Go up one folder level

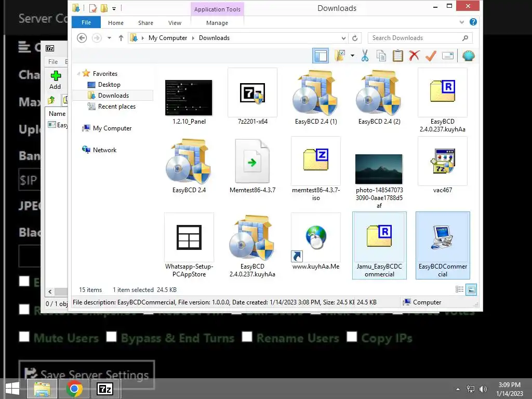(121, 38)
